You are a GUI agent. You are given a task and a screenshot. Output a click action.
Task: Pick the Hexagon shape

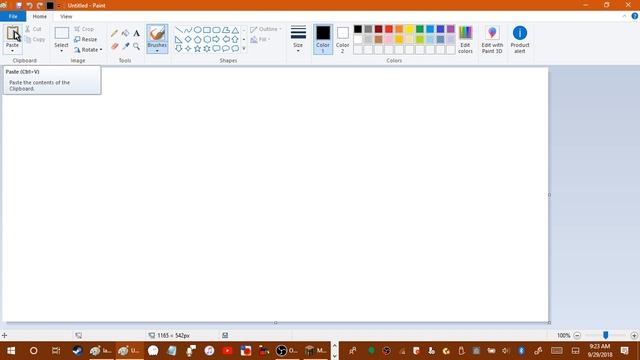click(207, 40)
